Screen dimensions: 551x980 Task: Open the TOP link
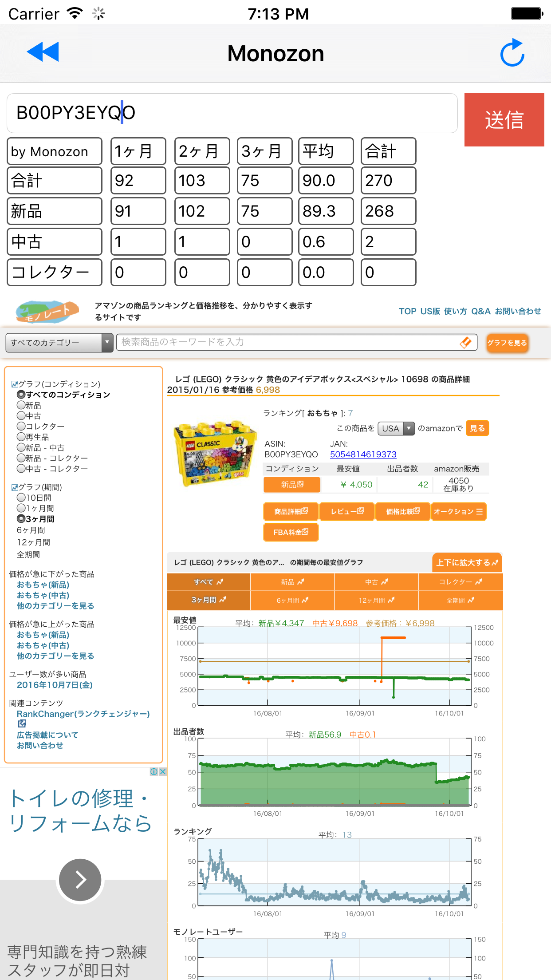407,311
